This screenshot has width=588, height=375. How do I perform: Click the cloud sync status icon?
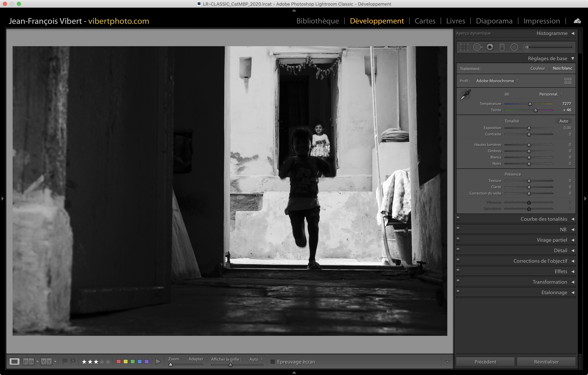(577, 21)
